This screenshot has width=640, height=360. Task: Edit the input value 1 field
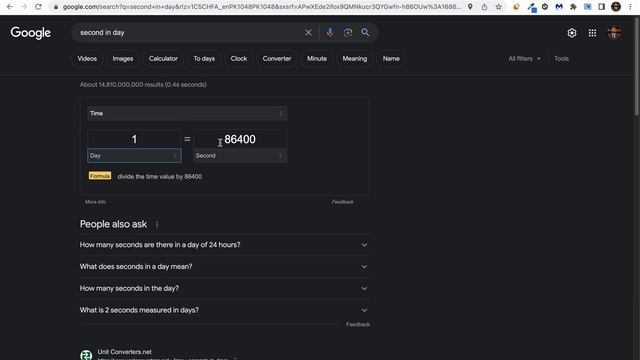click(134, 139)
